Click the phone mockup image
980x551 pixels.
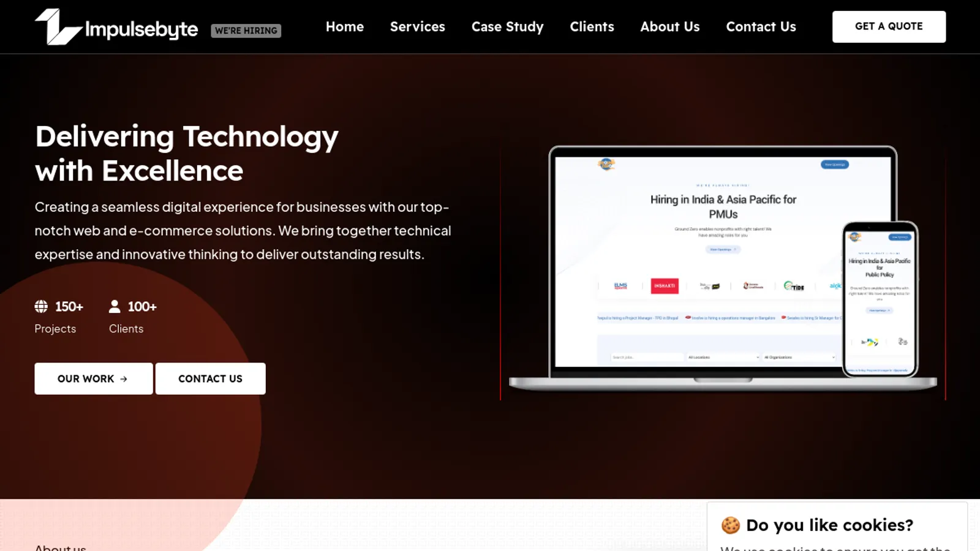click(880, 299)
